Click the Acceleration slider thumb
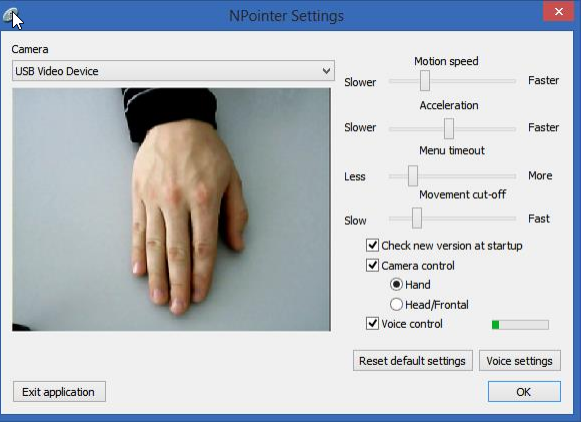 click(x=449, y=128)
